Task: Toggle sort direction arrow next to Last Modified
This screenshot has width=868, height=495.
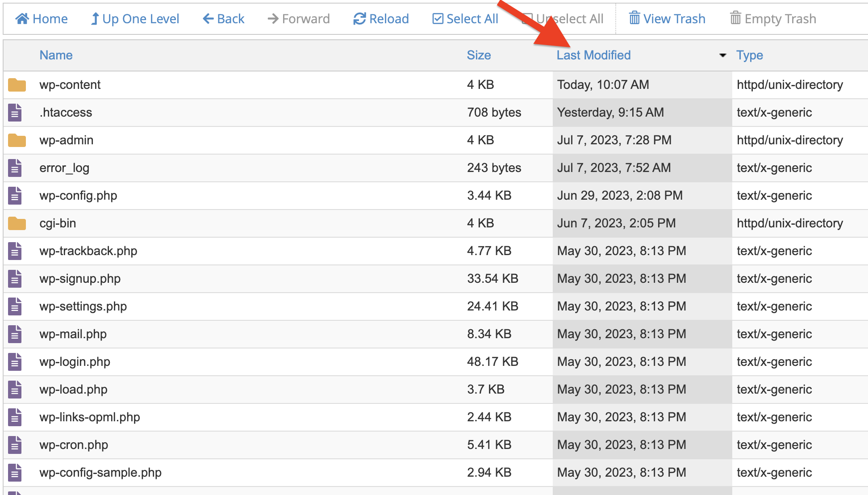Action: click(x=722, y=55)
